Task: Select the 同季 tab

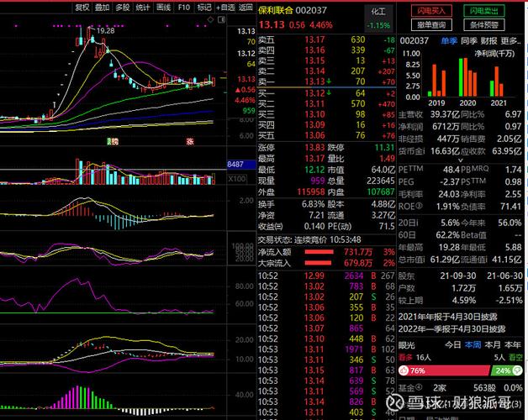Action: coord(469,41)
